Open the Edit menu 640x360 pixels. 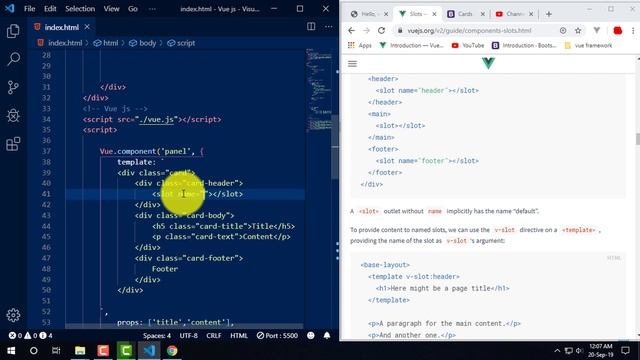point(50,9)
